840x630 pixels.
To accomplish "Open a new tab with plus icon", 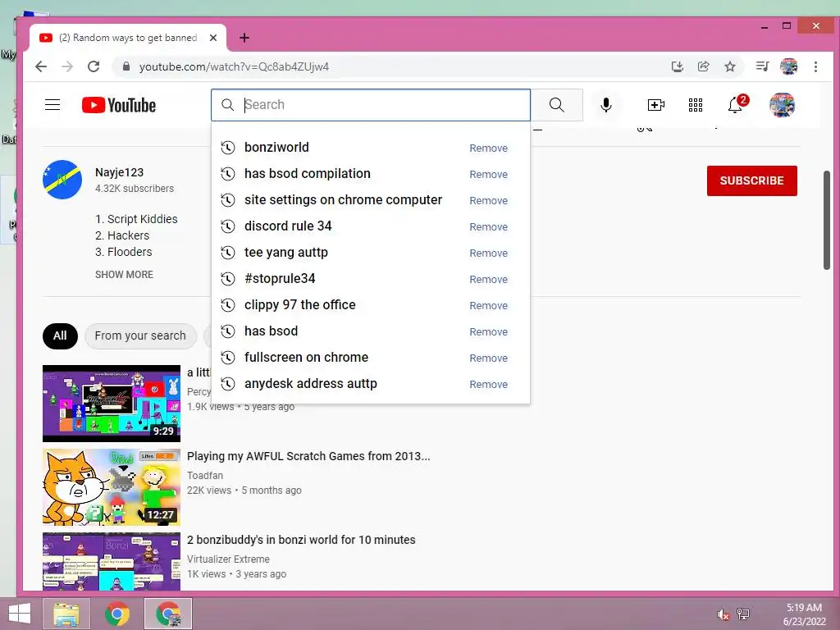I will click(244, 38).
